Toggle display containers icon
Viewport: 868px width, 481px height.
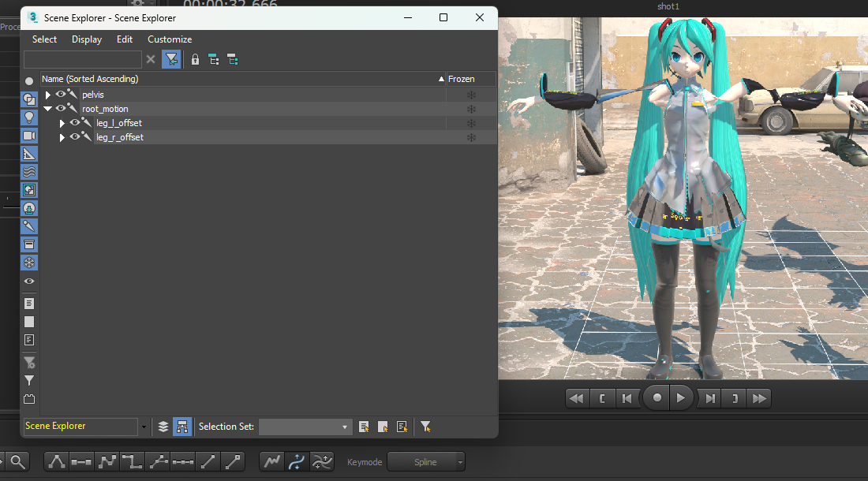[29, 244]
